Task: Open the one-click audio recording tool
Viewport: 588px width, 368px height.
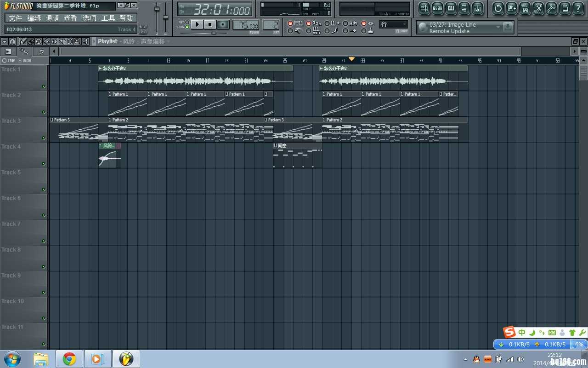Action: point(538,8)
